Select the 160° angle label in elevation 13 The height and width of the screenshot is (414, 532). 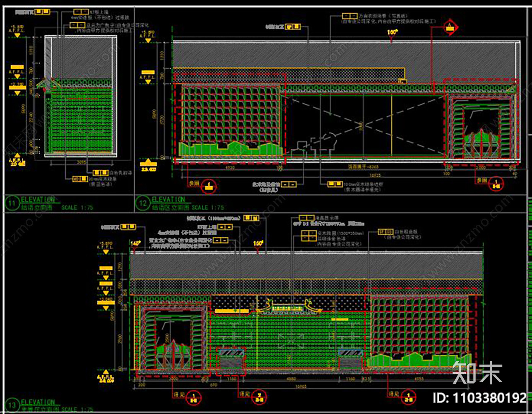[x=258, y=243]
